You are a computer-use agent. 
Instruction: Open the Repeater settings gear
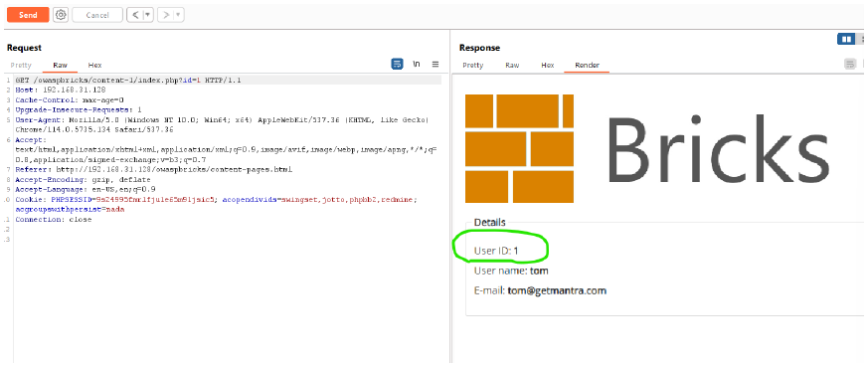pyautogui.click(x=61, y=15)
